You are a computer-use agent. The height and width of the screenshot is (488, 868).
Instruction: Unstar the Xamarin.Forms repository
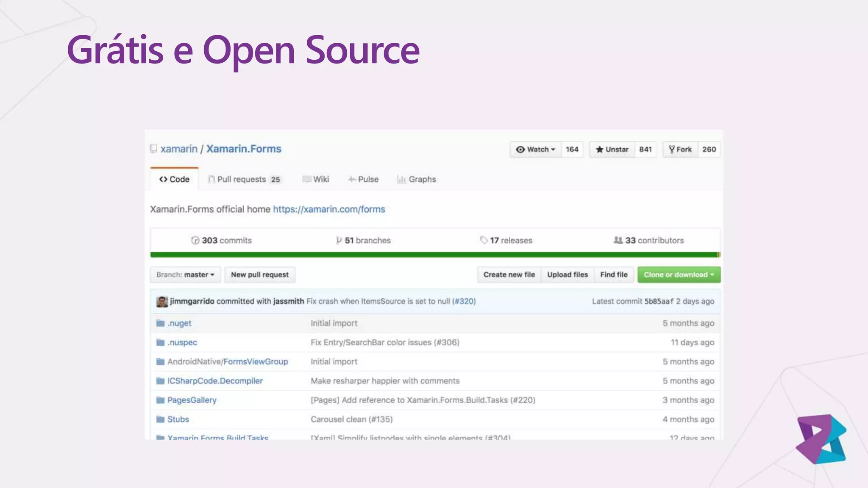click(612, 150)
